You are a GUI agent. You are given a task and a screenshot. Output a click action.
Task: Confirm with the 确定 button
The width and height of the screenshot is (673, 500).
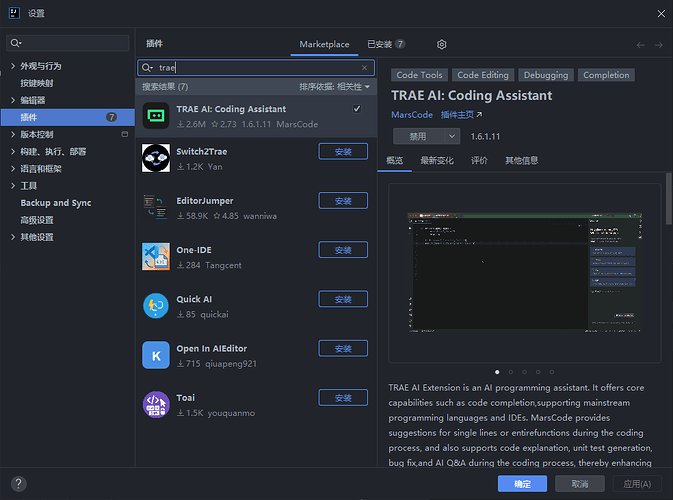522,484
